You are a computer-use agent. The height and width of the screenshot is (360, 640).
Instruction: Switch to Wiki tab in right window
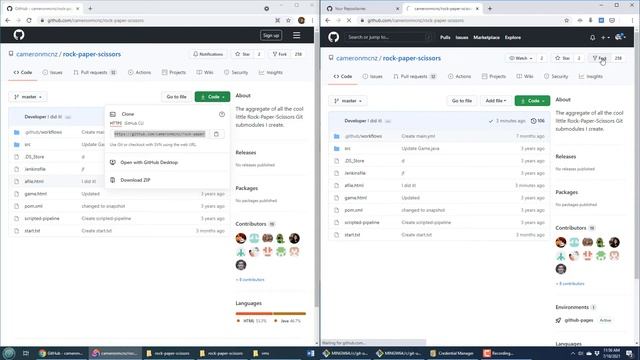point(524,77)
